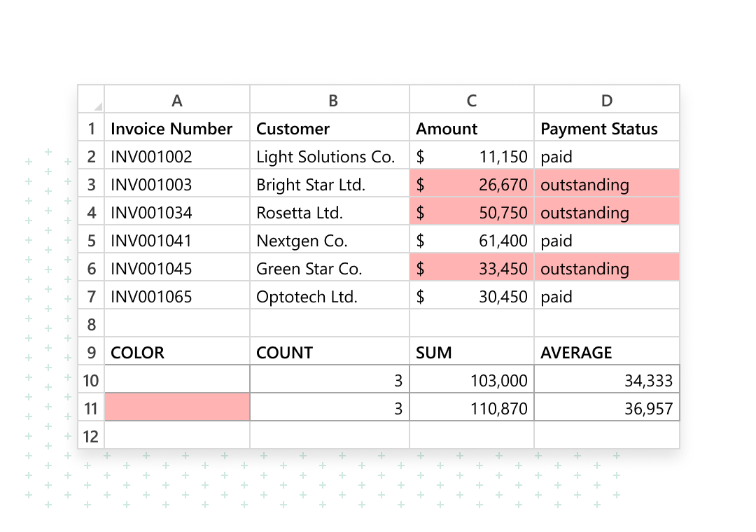Viewport: 756px width, 532px height.
Task: Select the highlighted 50,750 amount cell
Action: [471, 212]
